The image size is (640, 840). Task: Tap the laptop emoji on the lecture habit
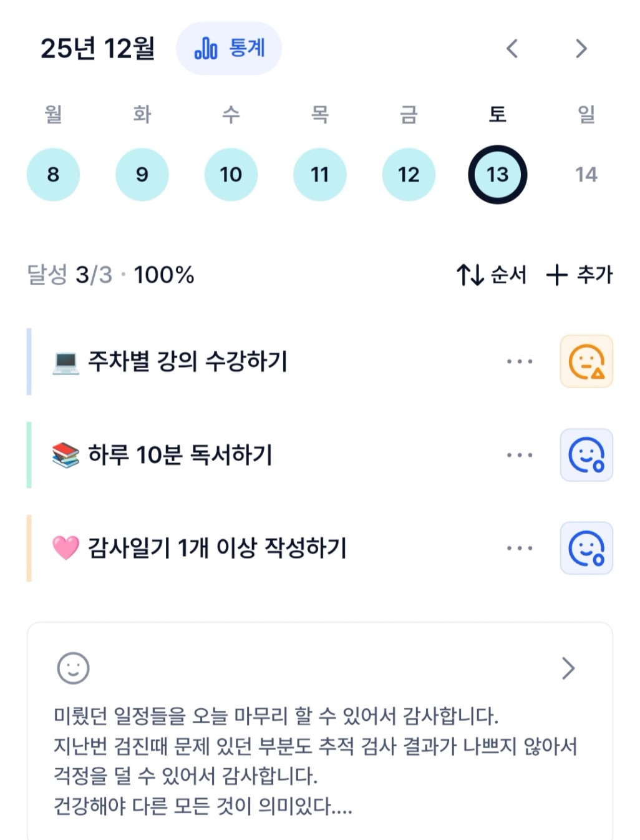(x=65, y=362)
